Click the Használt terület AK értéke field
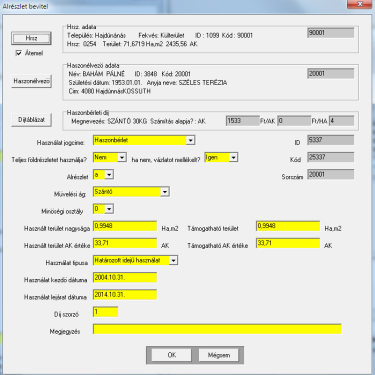375x375 pixels. 125,243
